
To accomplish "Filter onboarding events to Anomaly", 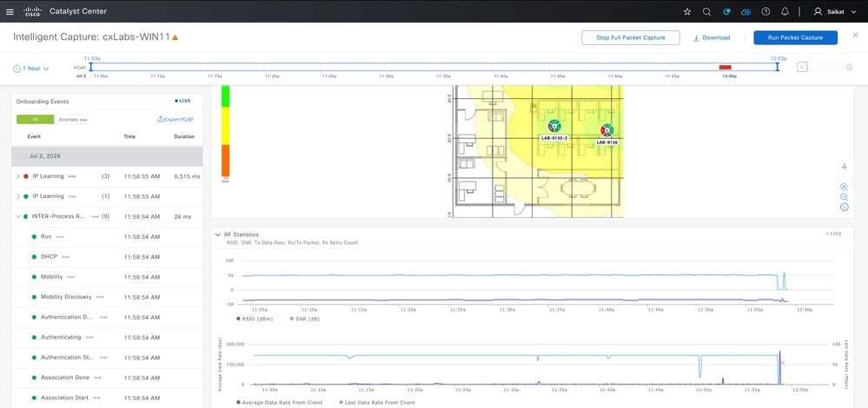I will click(73, 120).
